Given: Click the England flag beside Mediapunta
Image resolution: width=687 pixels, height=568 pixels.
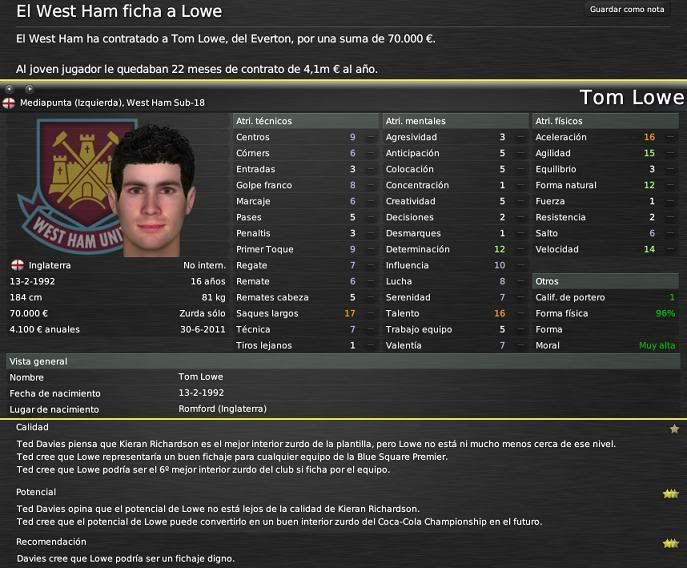Looking at the screenshot, I should pos(9,103).
